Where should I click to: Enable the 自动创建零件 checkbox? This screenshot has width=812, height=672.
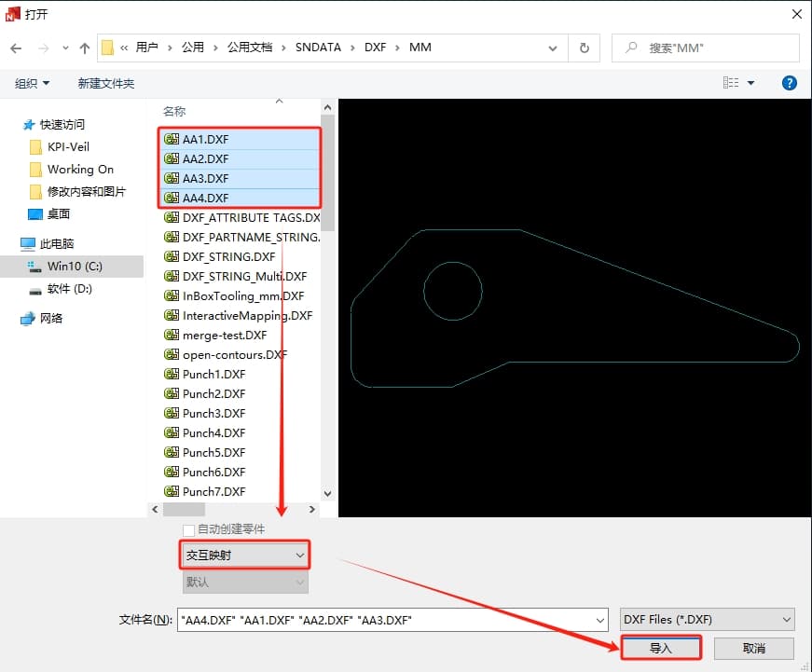[188, 529]
